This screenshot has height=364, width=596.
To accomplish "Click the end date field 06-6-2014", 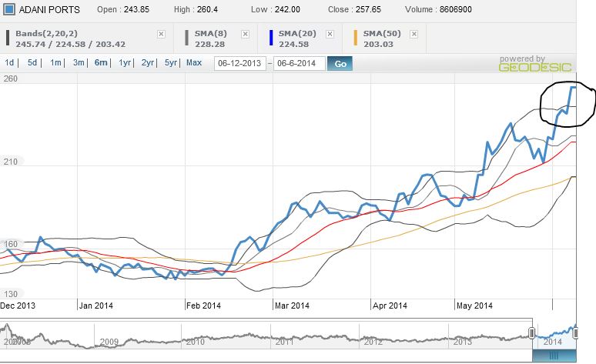I will point(299,63).
